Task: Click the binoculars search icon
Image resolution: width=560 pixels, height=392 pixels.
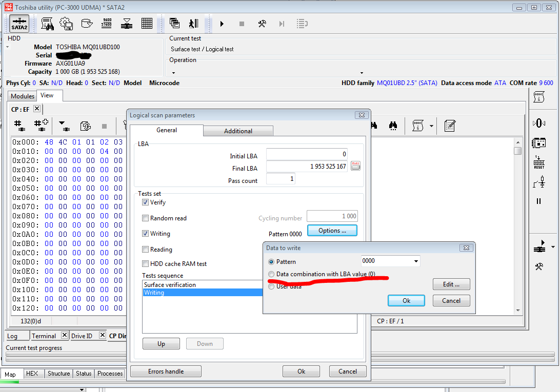Action: tap(393, 126)
